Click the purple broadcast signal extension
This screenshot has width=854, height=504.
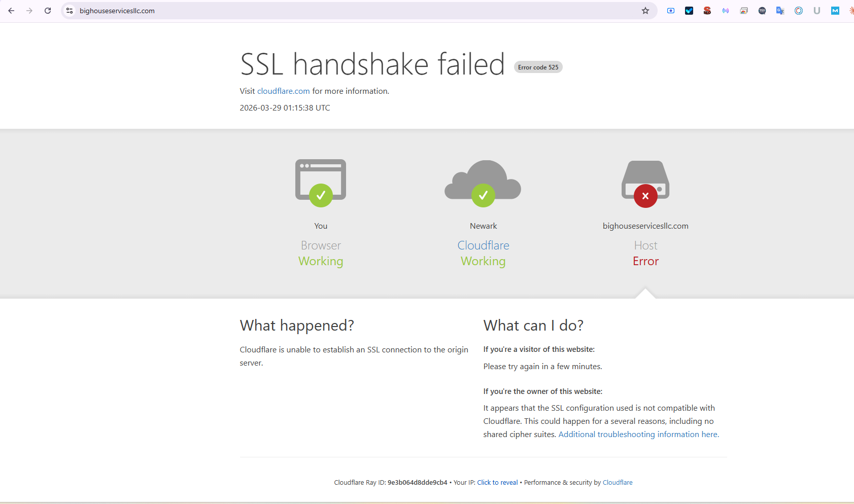tap(726, 11)
